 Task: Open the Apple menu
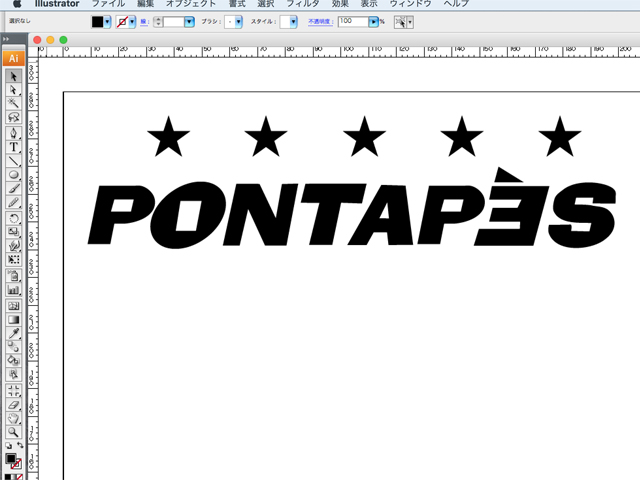tap(17, 4)
